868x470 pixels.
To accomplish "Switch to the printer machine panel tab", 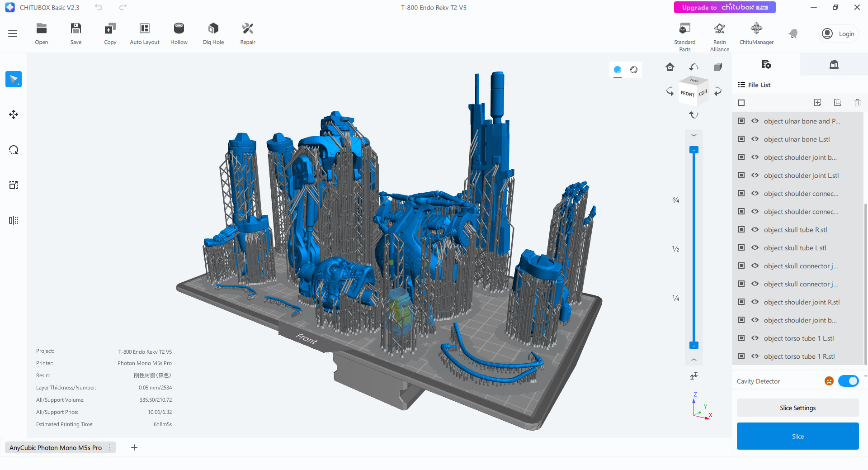I will click(834, 64).
